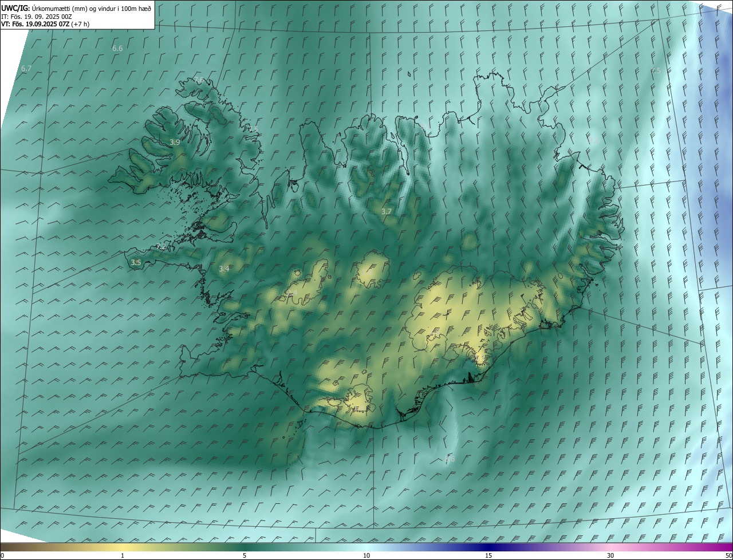
Task: Click the 6.7 value over the northwest sea
Action: point(26,69)
